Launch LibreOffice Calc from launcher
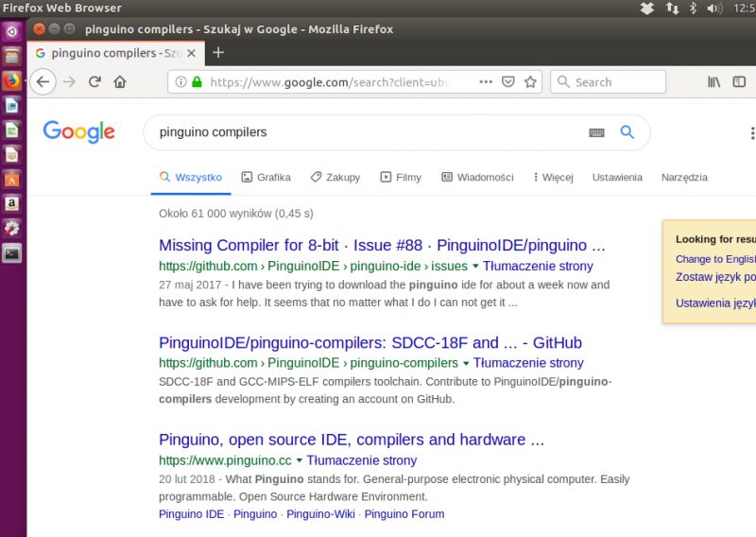This screenshot has width=756, height=537. (11, 130)
